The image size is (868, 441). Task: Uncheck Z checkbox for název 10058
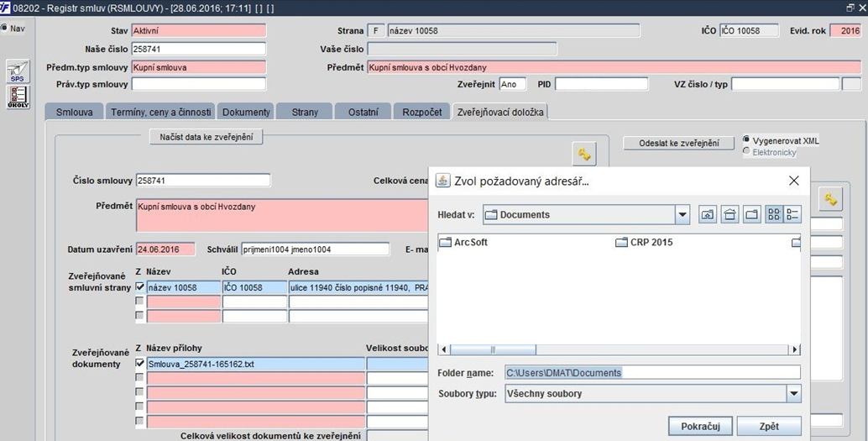click(x=140, y=286)
